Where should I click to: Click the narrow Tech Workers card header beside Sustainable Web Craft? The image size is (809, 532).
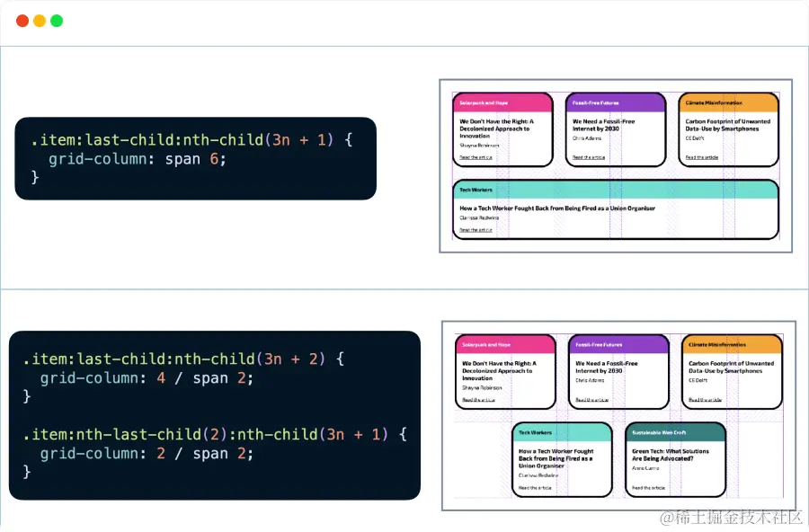coord(562,432)
